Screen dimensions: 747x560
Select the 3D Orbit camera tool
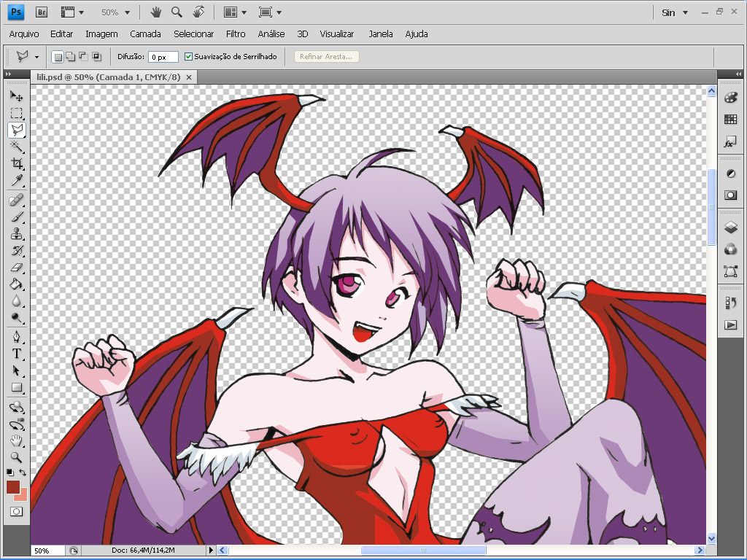17,424
